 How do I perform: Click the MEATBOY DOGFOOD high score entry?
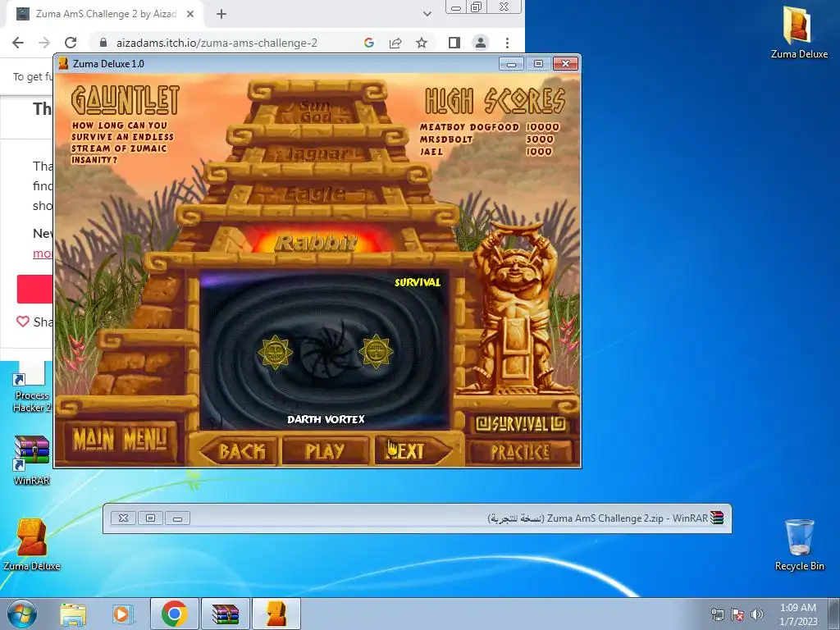(489, 127)
